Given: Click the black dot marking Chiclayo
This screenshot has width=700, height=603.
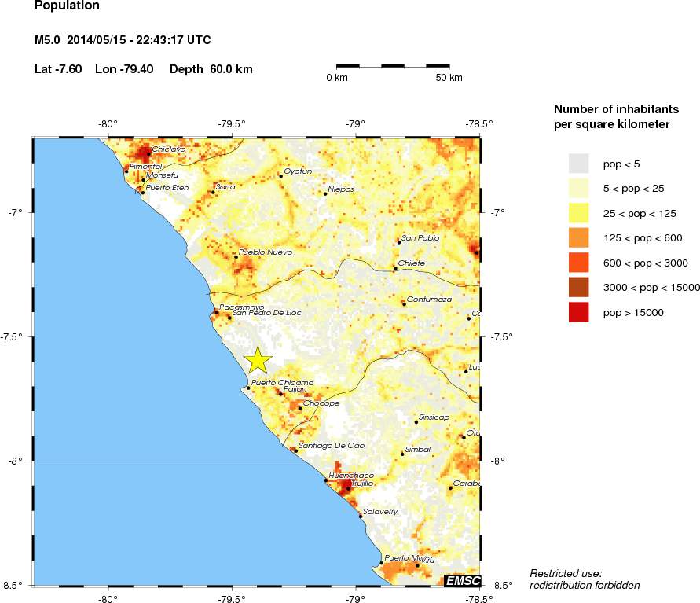Looking at the screenshot, I should click(x=149, y=154).
